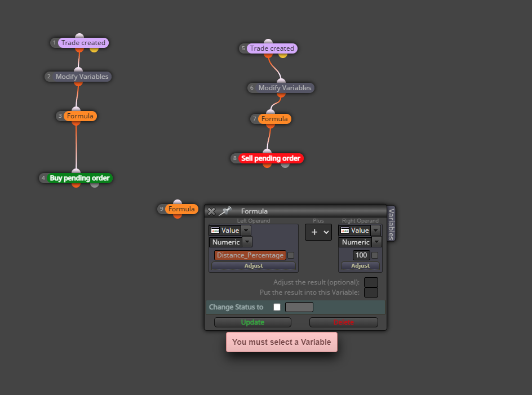Viewport: 532px width, 395px height.
Task: Click the Distance_Percentage variable field
Action: 250,255
